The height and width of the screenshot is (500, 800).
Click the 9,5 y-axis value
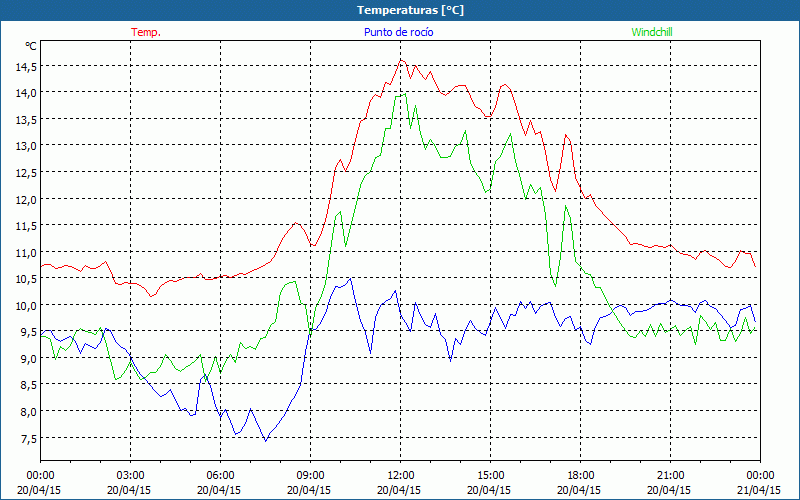(30, 333)
